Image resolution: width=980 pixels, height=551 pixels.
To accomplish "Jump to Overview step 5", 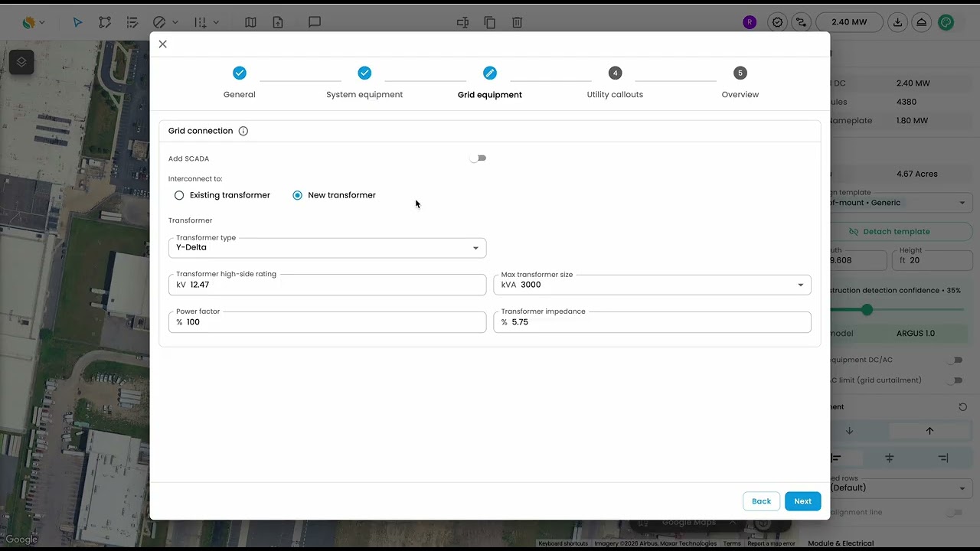I will click(x=740, y=83).
